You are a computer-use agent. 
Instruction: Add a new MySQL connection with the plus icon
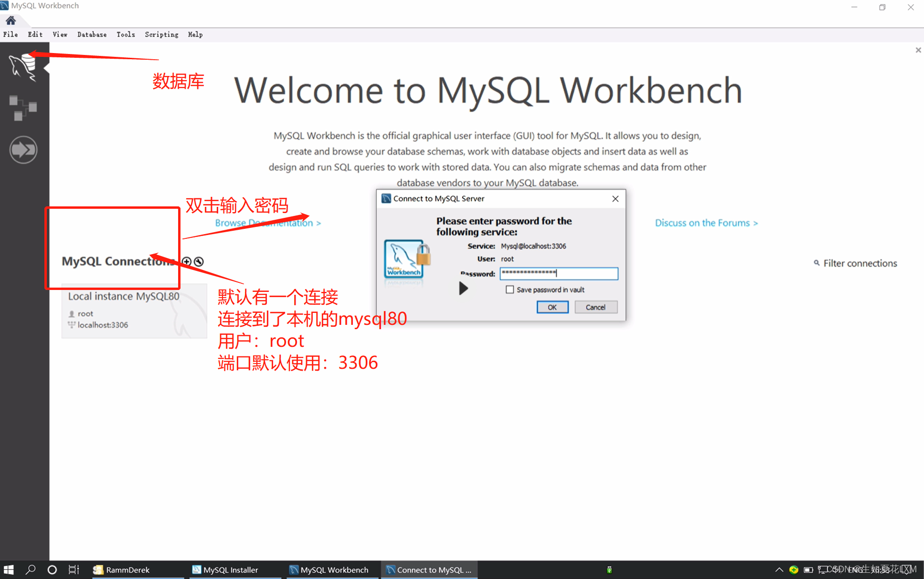[x=187, y=261]
